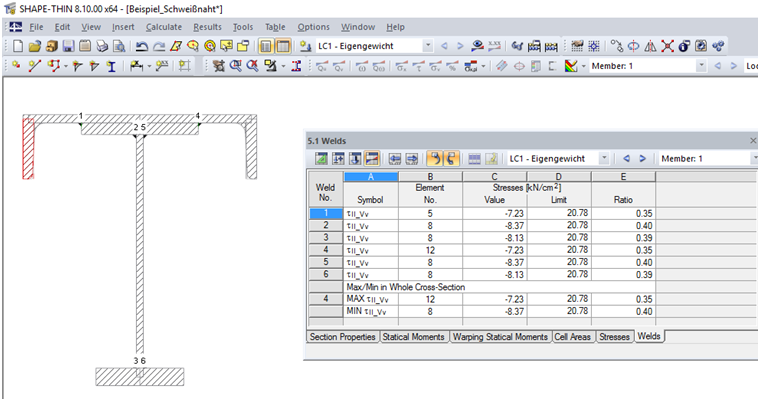The image size is (760, 399).
Task: Go to previous load case in the main toolbar
Action: [444, 46]
